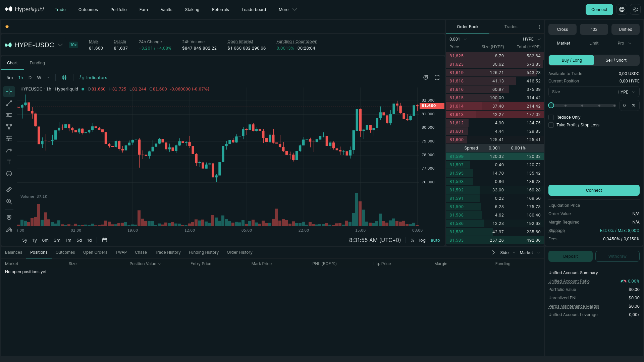Open the More navigation dropdown
Image resolution: width=644 pixels, height=362 pixels.
pos(288,10)
